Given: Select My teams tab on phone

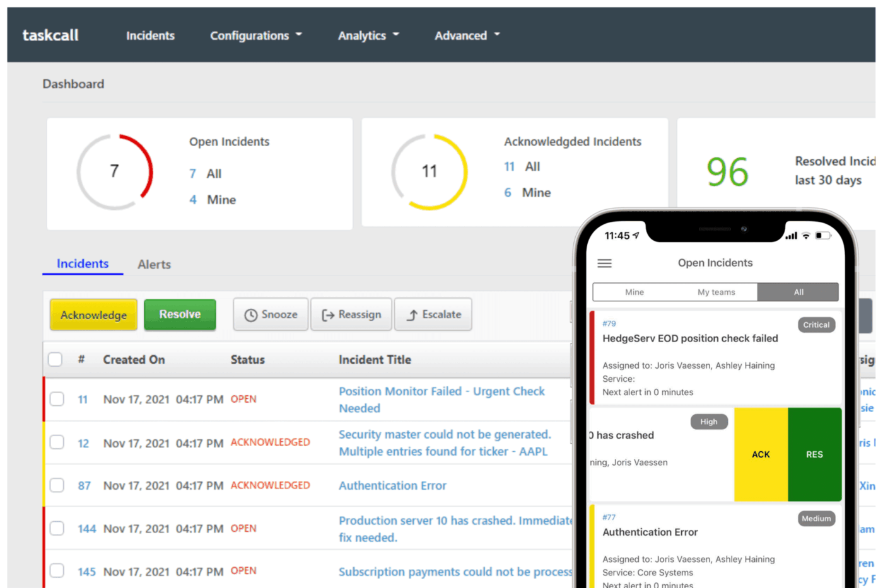Looking at the screenshot, I should coord(716,292).
